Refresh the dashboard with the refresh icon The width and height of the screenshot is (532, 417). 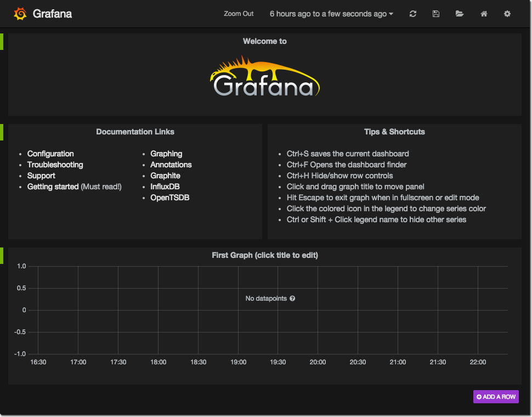(412, 14)
